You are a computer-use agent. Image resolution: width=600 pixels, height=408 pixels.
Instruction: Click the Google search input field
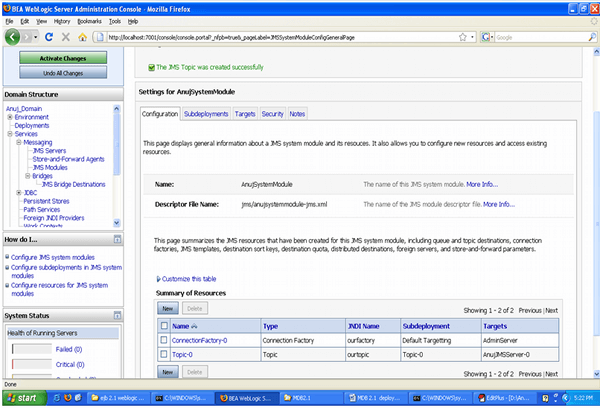[540, 38]
